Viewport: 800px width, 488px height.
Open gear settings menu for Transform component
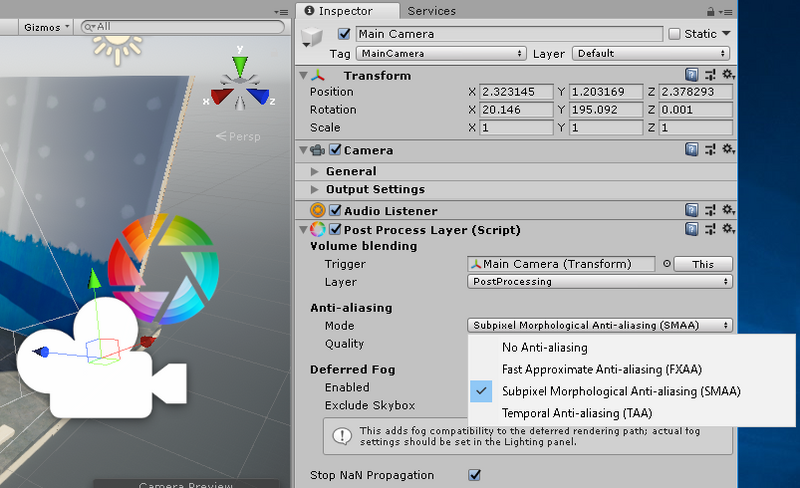click(x=728, y=75)
